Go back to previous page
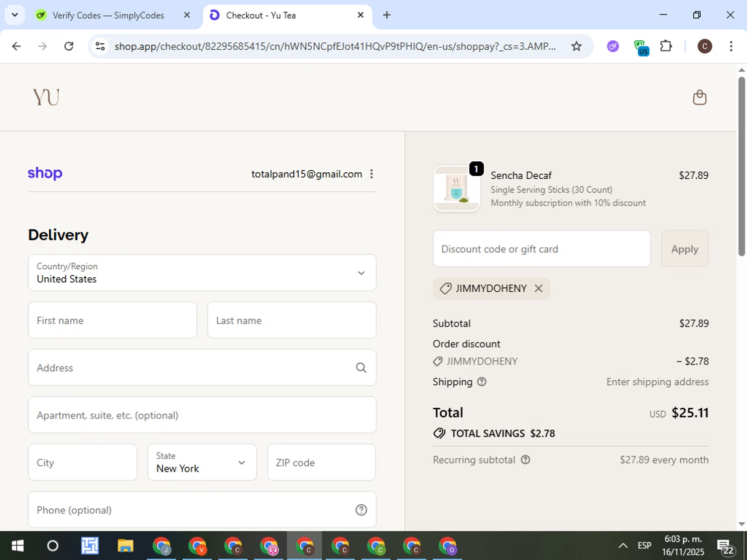The image size is (747, 560). pyautogui.click(x=16, y=46)
